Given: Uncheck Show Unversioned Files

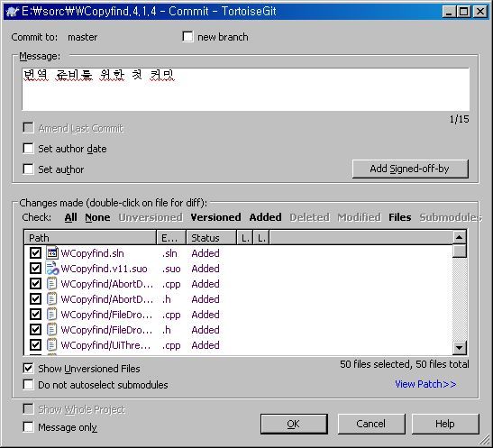Looking at the screenshot, I should tap(28, 368).
